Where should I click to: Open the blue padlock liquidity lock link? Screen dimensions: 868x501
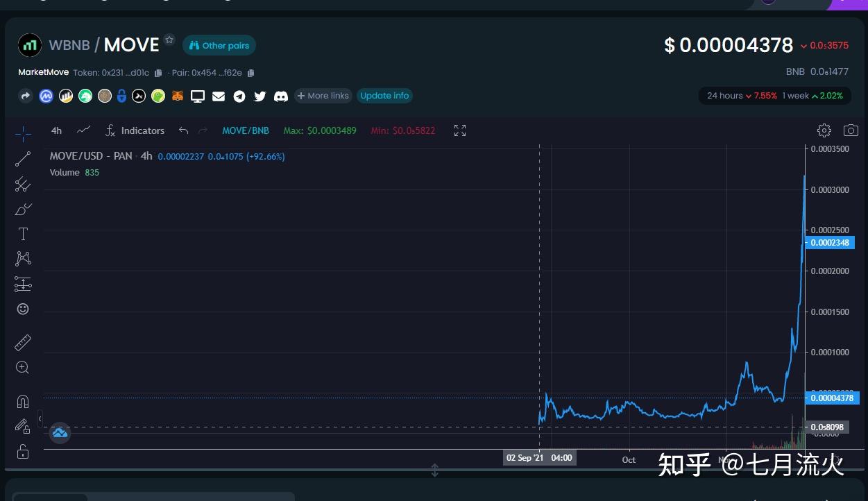121,96
